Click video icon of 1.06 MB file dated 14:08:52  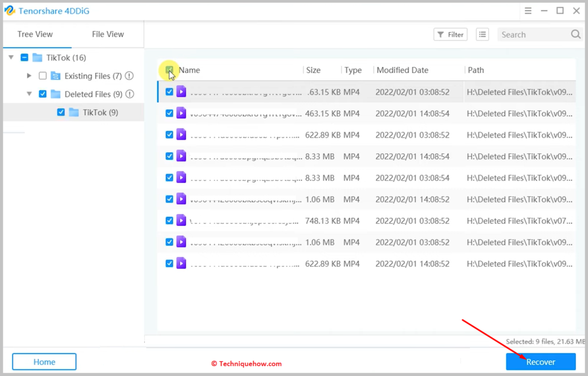pyautogui.click(x=181, y=199)
